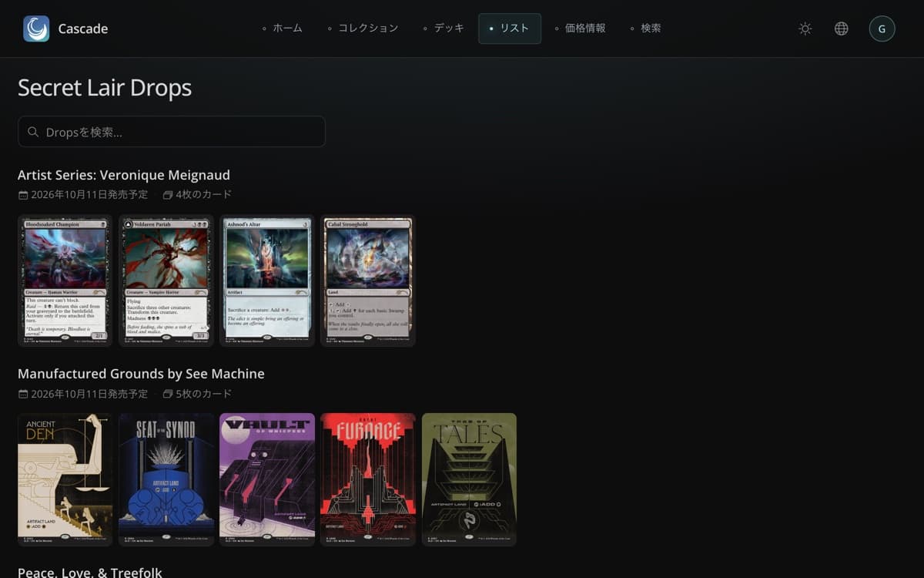Click calendar icon under Veronique Meignaud title

click(23, 195)
